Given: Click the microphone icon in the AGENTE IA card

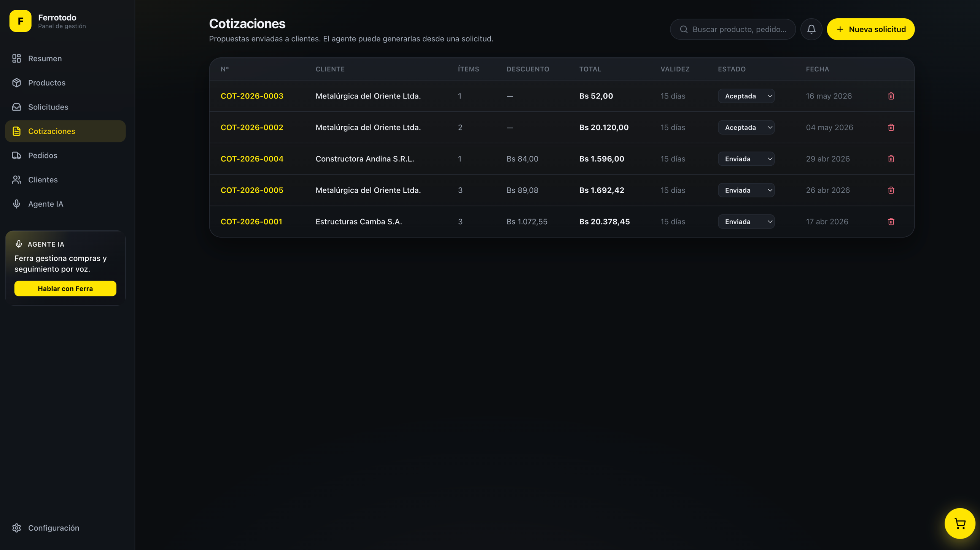Looking at the screenshot, I should [x=19, y=244].
